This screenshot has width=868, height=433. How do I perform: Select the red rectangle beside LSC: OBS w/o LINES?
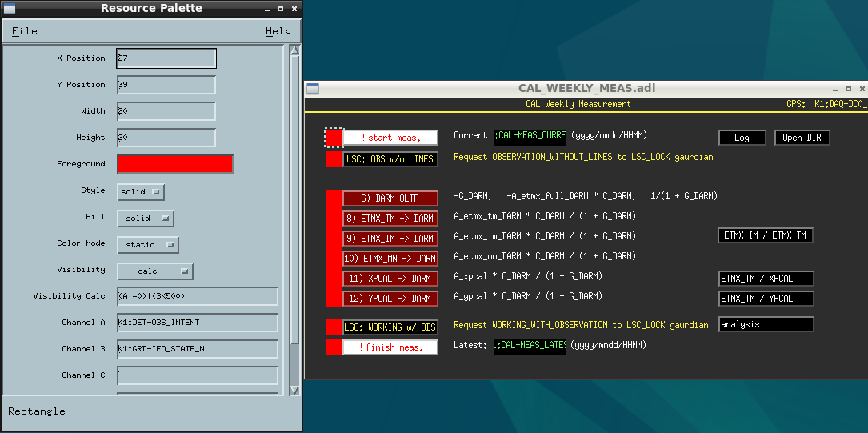point(334,159)
